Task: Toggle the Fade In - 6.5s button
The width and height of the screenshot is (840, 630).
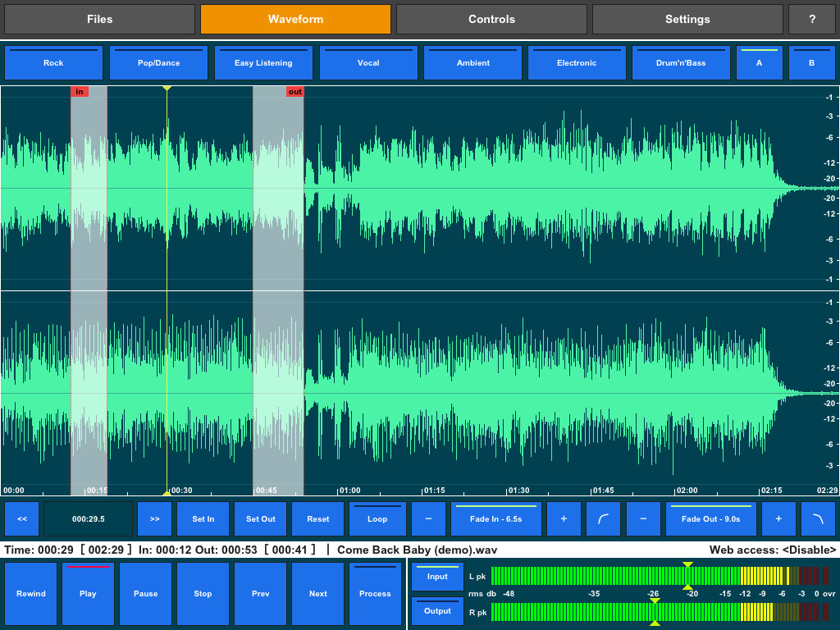Action: click(x=496, y=518)
